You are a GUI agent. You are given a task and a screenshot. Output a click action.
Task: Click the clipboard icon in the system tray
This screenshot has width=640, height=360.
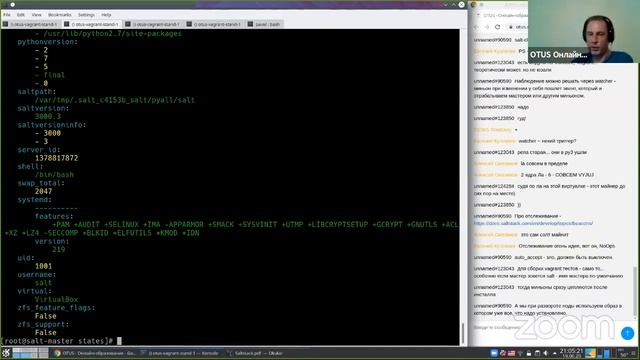click(537, 353)
